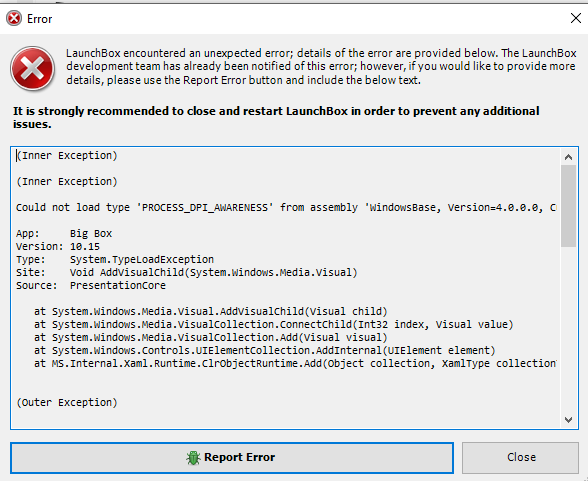This screenshot has height=481, width=588.
Task: Click the scrollbar thumb in error details
Action: click(x=568, y=206)
